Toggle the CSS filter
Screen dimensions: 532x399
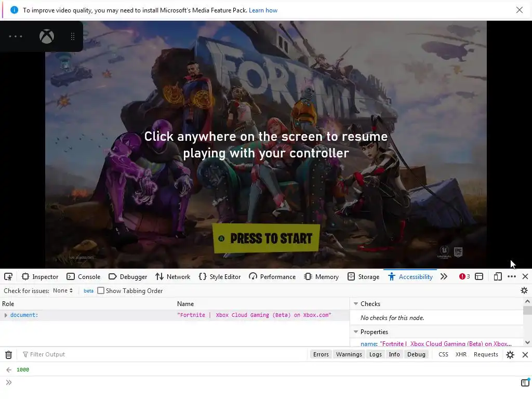coord(443,354)
